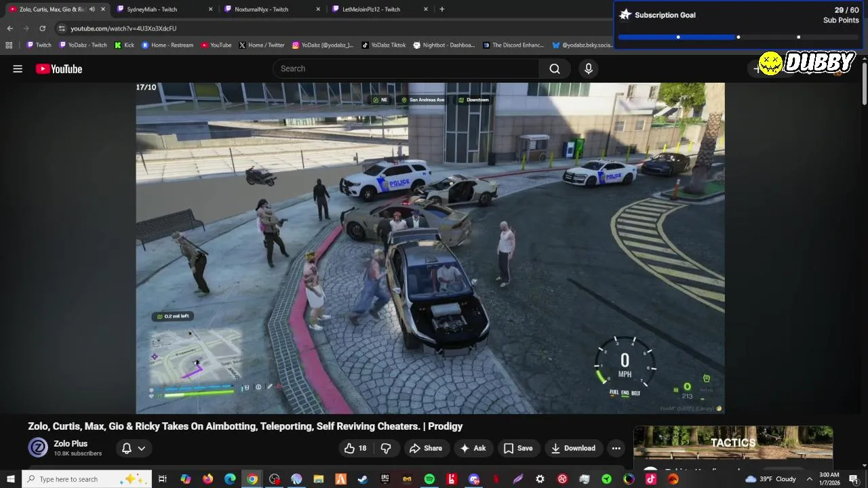Open site information icon in address bar

tap(62, 28)
